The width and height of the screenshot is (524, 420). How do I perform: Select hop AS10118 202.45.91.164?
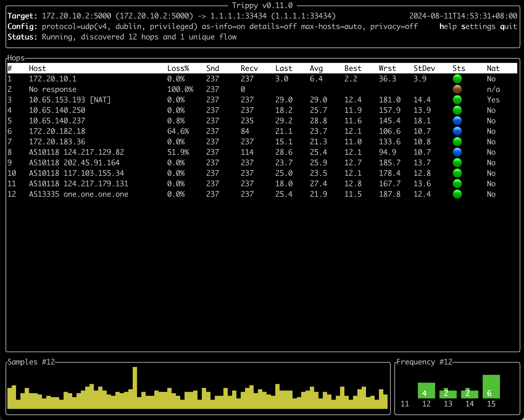coord(262,163)
